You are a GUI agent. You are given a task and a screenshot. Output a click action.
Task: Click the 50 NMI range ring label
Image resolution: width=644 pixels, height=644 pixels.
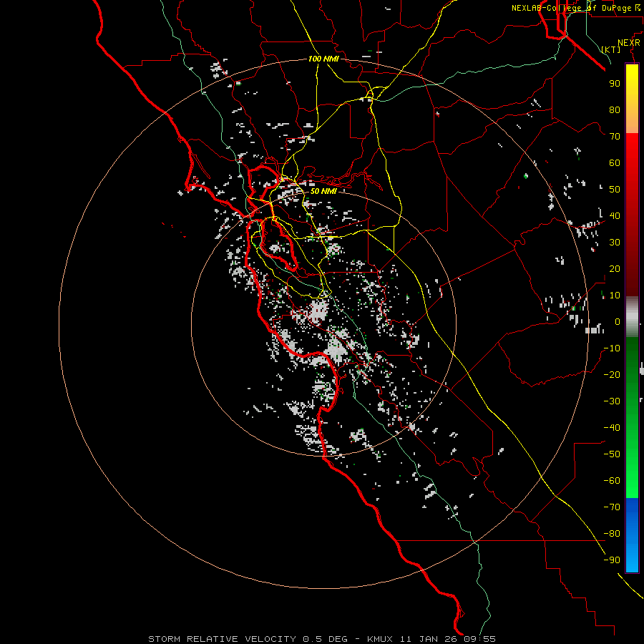point(323,191)
